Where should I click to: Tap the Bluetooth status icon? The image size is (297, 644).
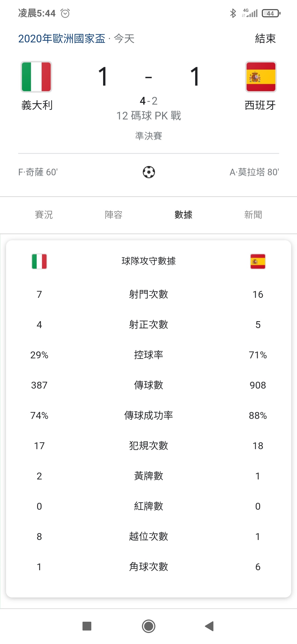pyautogui.click(x=233, y=13)
